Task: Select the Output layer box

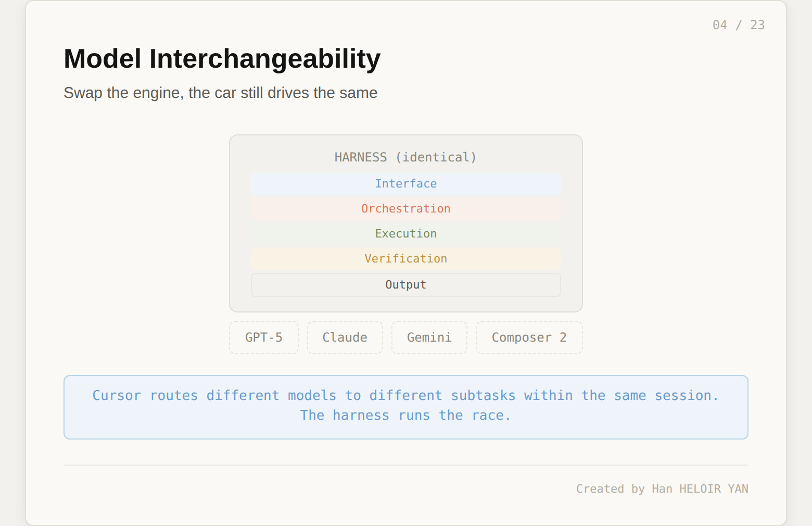Action: 405,285
